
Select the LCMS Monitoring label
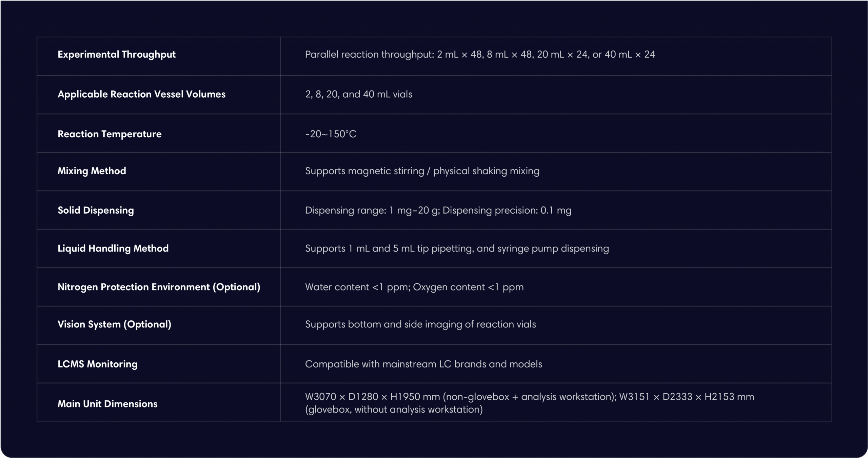coord(97,364)
